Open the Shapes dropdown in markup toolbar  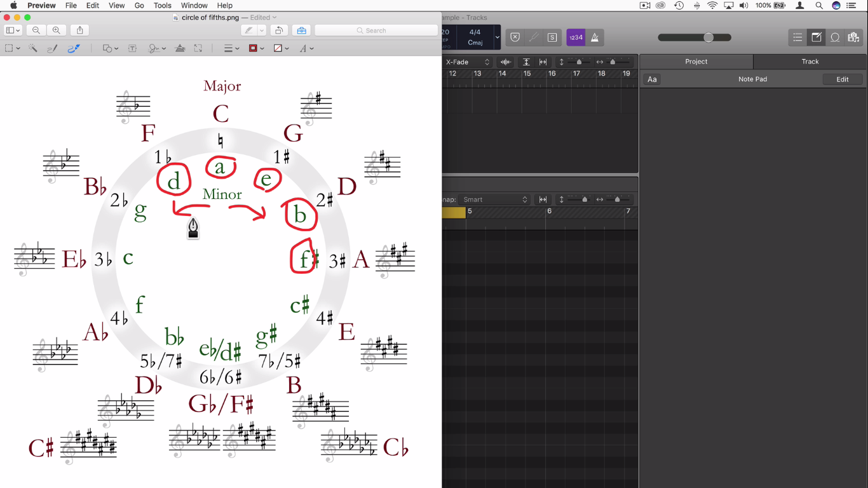click(111, 48)
